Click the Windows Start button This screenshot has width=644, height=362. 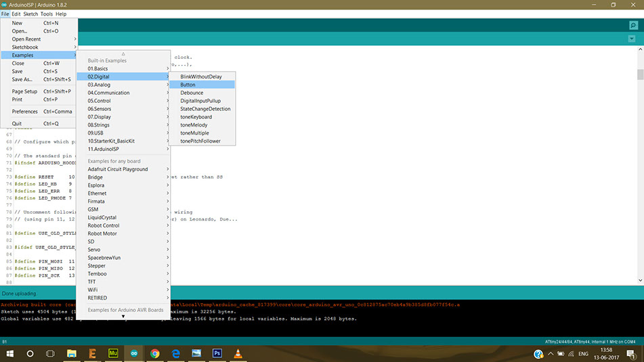pos(10,353)
